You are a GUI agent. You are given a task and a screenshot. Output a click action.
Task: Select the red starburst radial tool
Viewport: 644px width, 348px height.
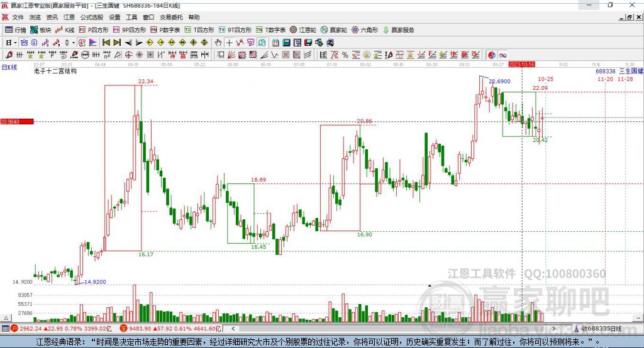139,55
